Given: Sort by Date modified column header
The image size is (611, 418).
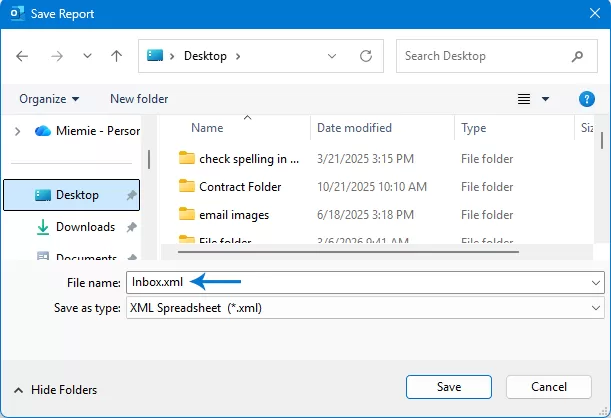Looking at the screenshot, I should coord(354,128).
